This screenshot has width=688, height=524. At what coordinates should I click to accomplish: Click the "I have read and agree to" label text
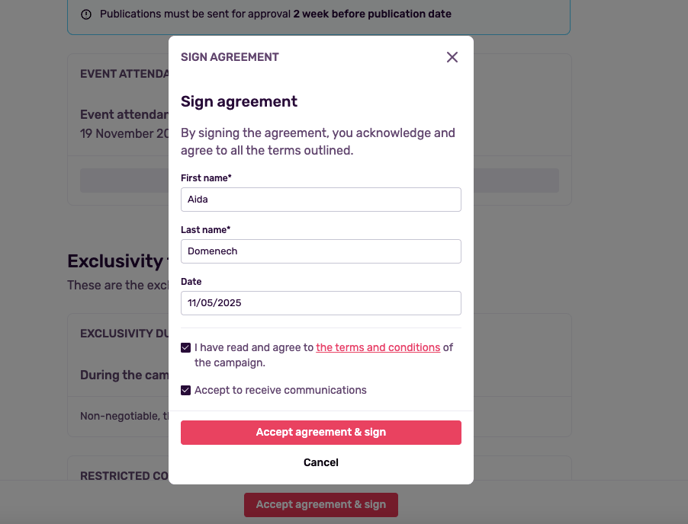point(254,348)
